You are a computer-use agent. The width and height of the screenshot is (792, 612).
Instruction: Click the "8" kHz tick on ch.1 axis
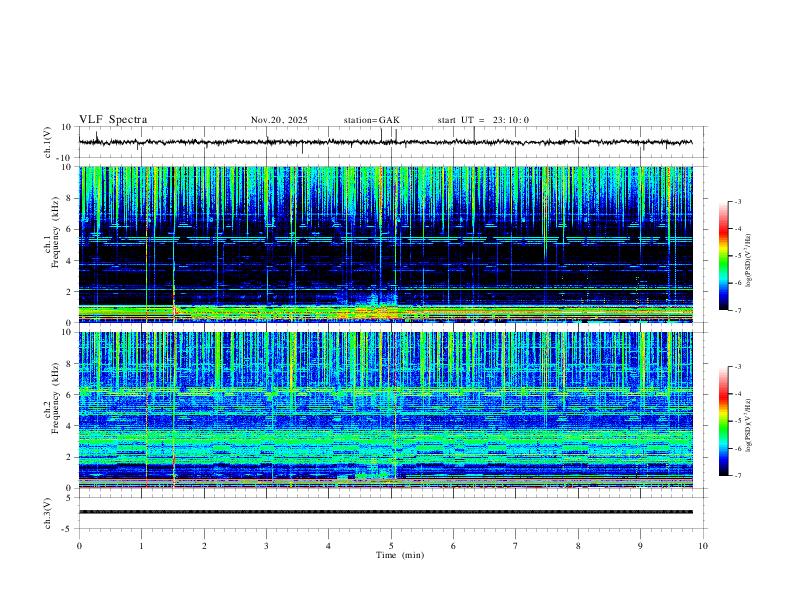(x=70, y=198)
